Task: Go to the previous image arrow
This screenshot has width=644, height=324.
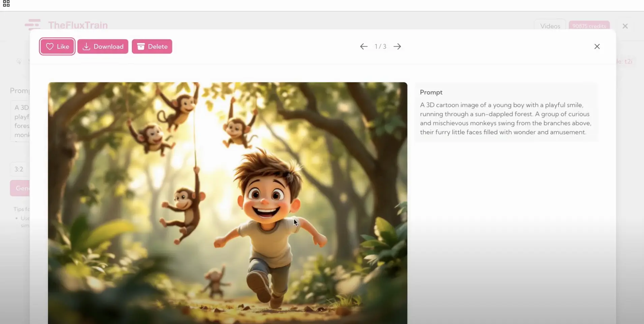Action: [x=363, y=47]
